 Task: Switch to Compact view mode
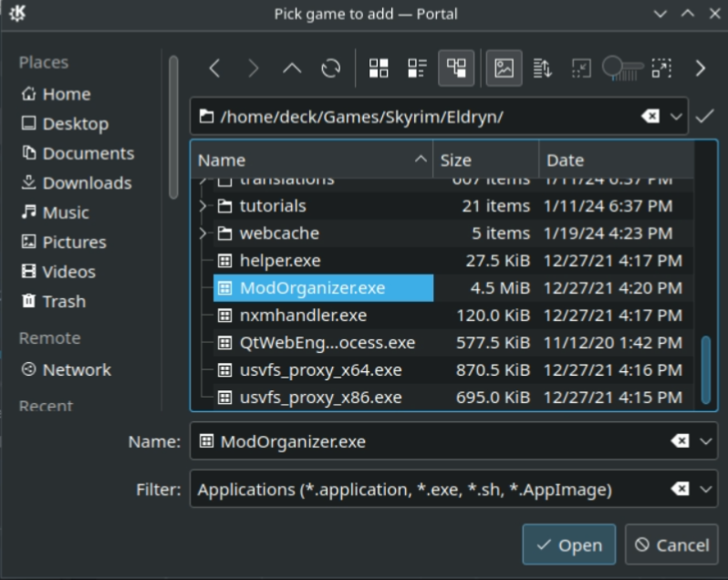click(417, 68)
